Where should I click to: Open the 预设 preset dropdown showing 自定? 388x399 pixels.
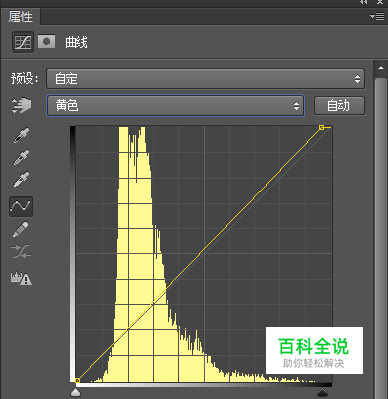tap(205, 79)
